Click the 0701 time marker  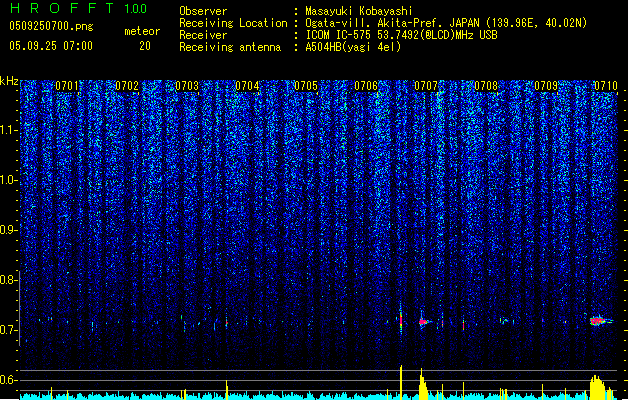[67, 86]
